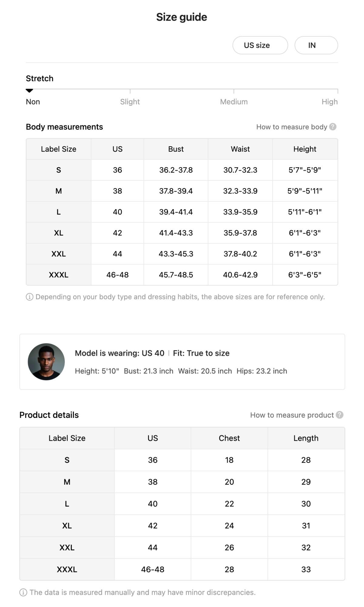Select the XXXL row in product details
This screenshot has width=364, height=607.
coord(67,569)
